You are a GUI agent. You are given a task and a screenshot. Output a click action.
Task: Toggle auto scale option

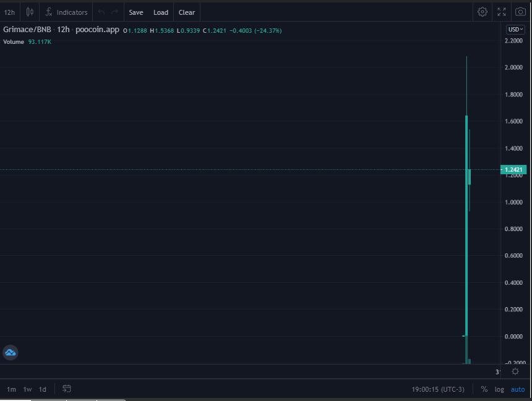click(518, 389)
